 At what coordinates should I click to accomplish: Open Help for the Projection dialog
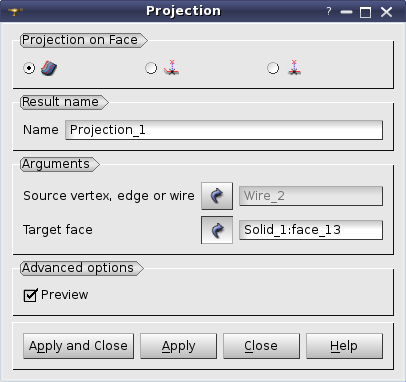pyautogui.click(x=344, y=346)
